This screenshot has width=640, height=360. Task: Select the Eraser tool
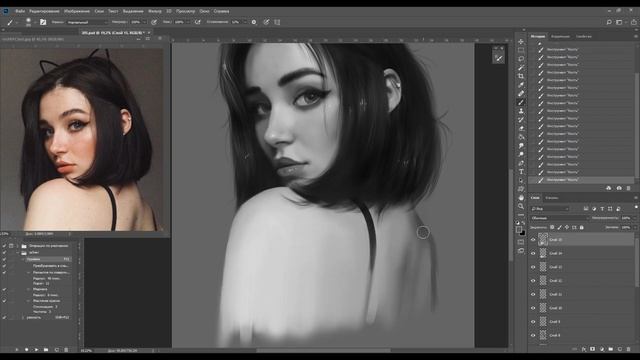(x=521, y=128)
